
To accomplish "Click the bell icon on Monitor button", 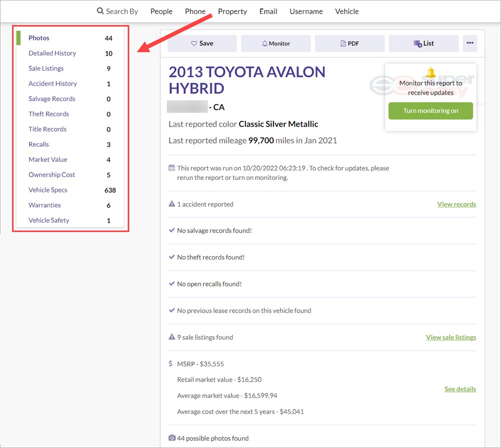I will click(x=265, y=44).
